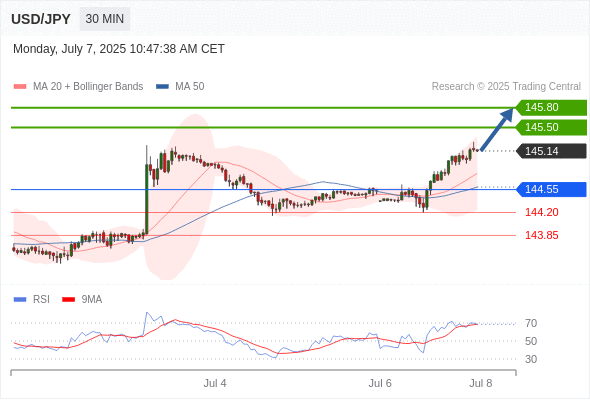Viewport: 590px width, 400px height.
Task: Select the 145.50 green resistance label
Action: coord(551,128)
